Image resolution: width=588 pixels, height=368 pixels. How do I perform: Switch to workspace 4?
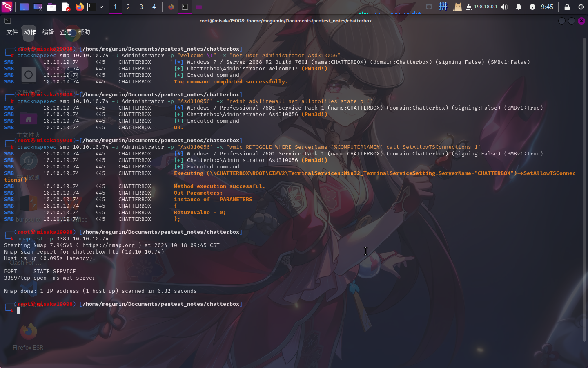(154, 7)
